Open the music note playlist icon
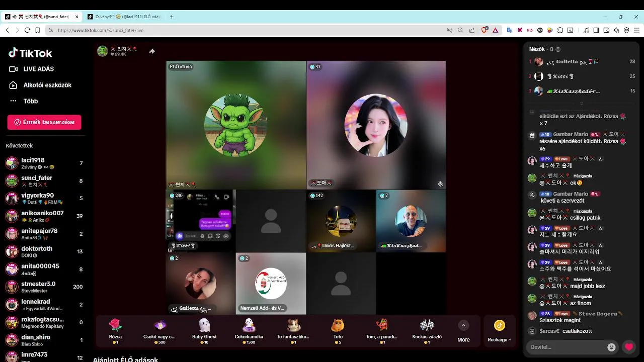This screenshot has height=362, width=644. tap(586, 30)
